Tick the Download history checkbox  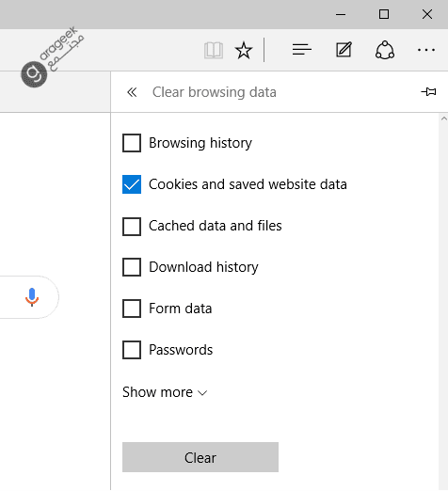click(132, 267)
